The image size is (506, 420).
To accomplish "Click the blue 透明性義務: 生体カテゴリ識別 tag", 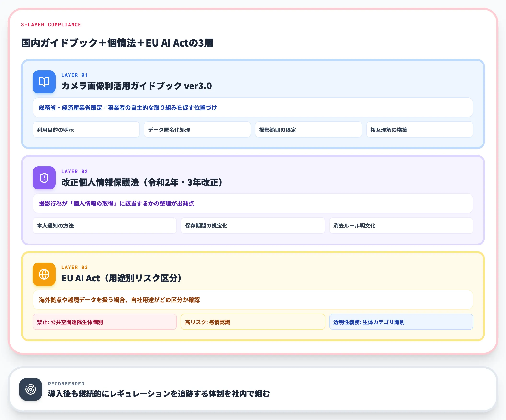I will pos(401,322).
